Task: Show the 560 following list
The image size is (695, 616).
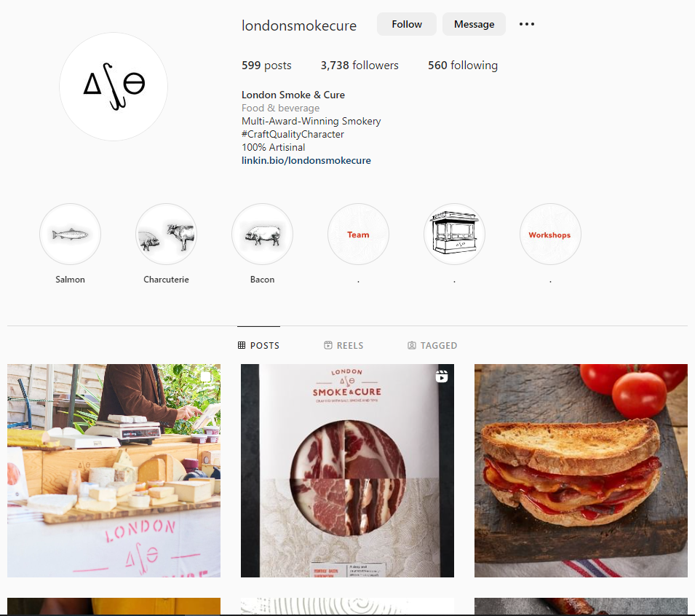Action: click(x=463, y=66)
